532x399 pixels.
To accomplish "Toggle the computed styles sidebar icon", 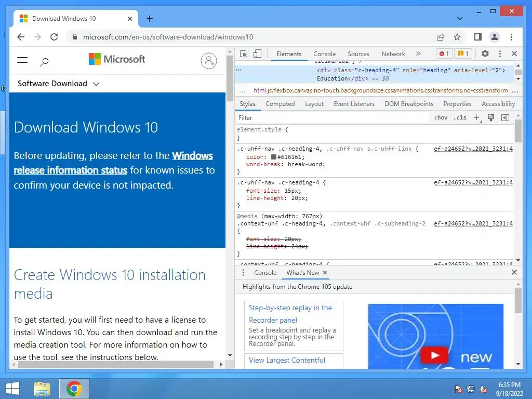I will click(x=505, y=118).
